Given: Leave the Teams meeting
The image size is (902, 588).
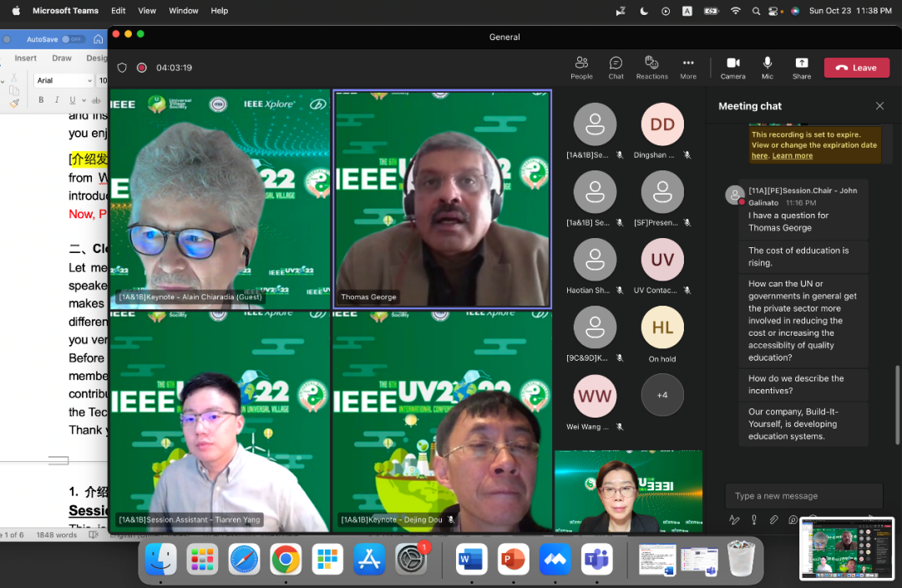Looking at the screenshot, I should click(857, 68).
